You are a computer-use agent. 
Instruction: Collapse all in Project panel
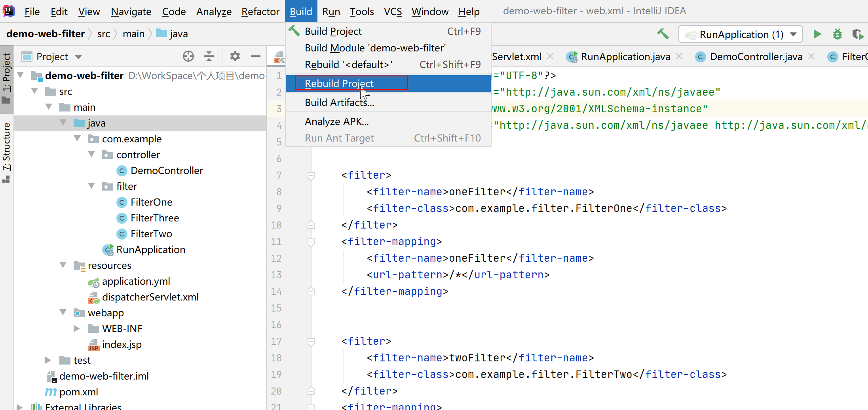tap(209, 57)
